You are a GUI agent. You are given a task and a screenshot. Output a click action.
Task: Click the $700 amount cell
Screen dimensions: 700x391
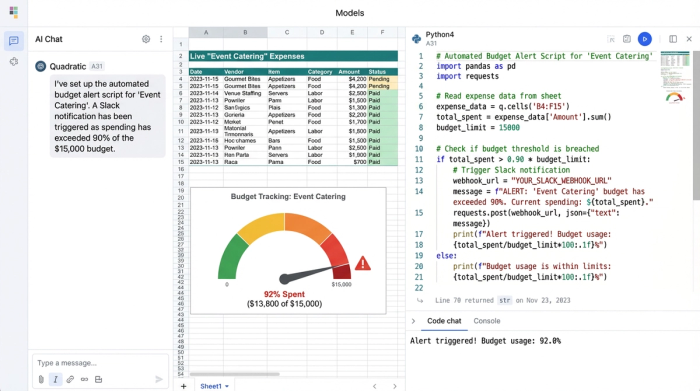pos(352,162)
